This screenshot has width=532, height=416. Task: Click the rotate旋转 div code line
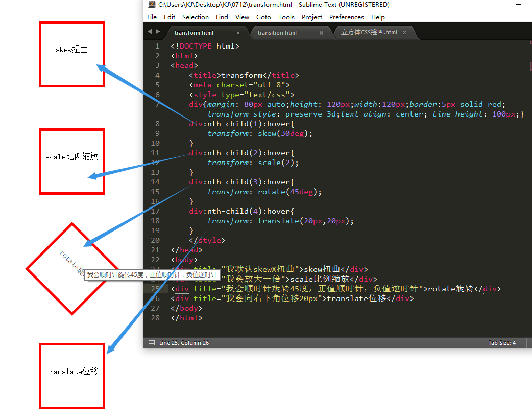point(336,289)
